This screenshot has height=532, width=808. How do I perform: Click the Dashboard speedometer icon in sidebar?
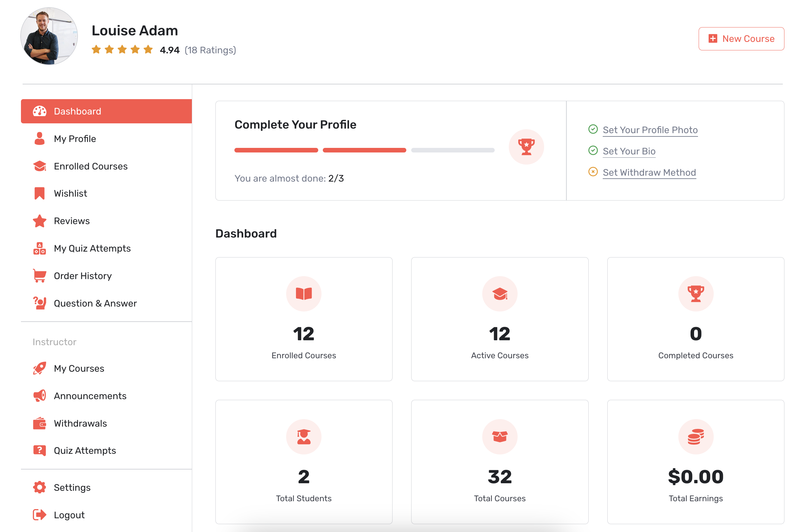tap(39, 111)
